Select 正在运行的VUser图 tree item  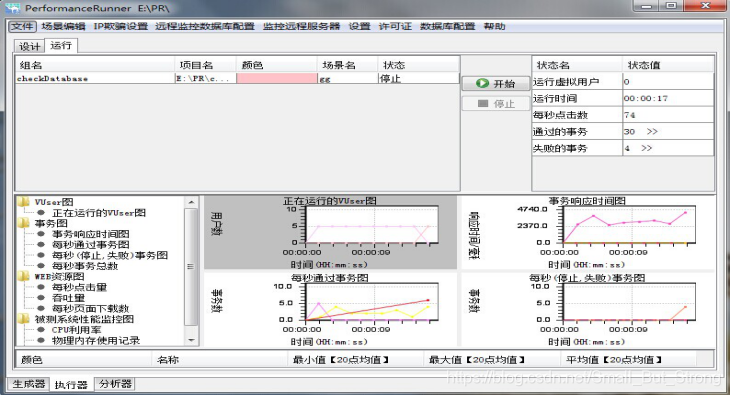point(99,213)
